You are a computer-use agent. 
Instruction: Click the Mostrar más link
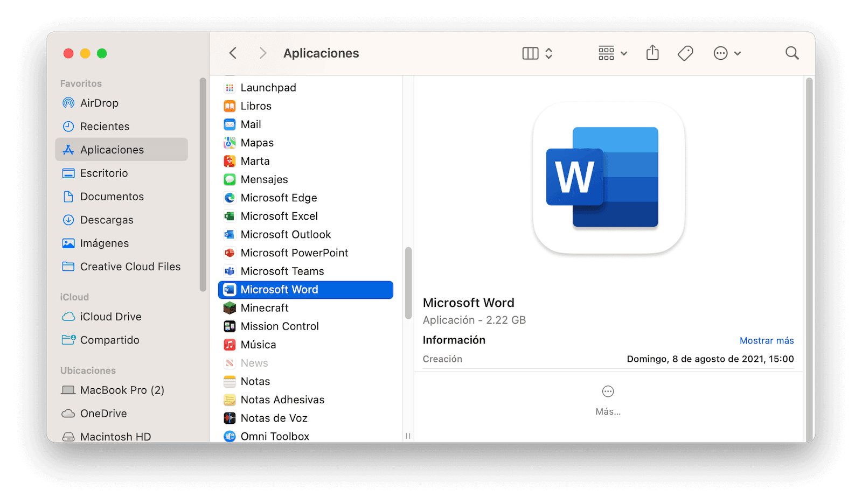point(767,340)
